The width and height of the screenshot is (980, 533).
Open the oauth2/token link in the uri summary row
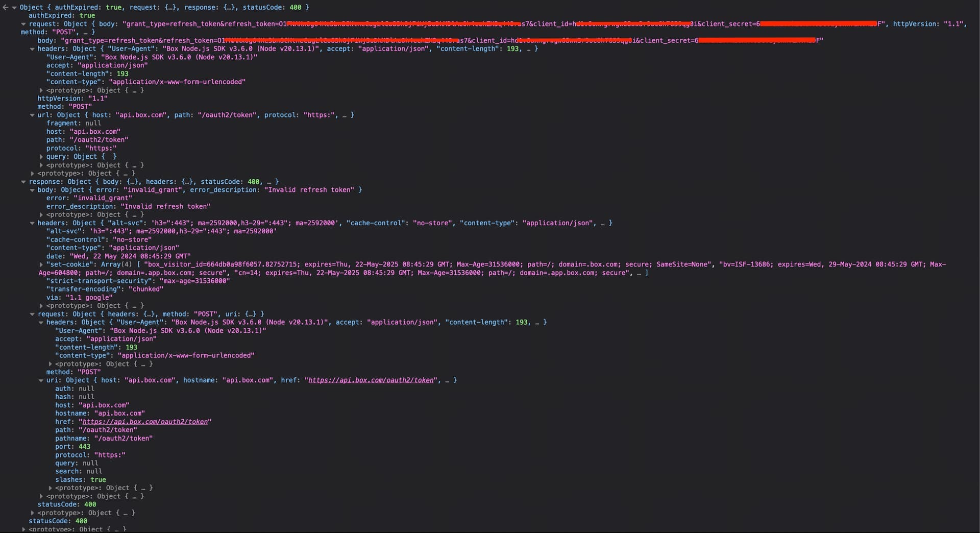[371, 380]
